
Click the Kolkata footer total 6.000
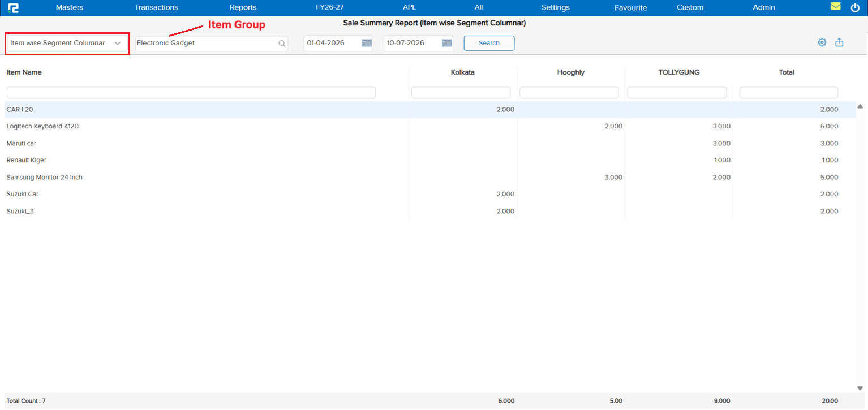pos(506,401)
